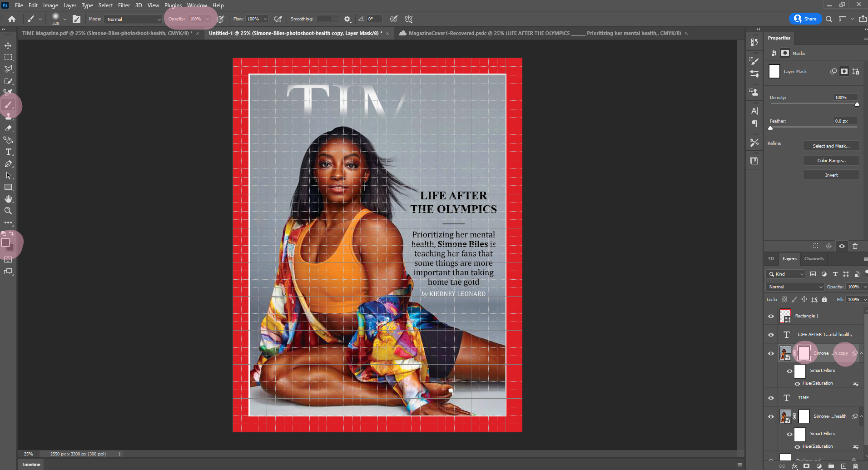868x470 pixels.
Task: Click the Invert mask button
Action: 831,175
